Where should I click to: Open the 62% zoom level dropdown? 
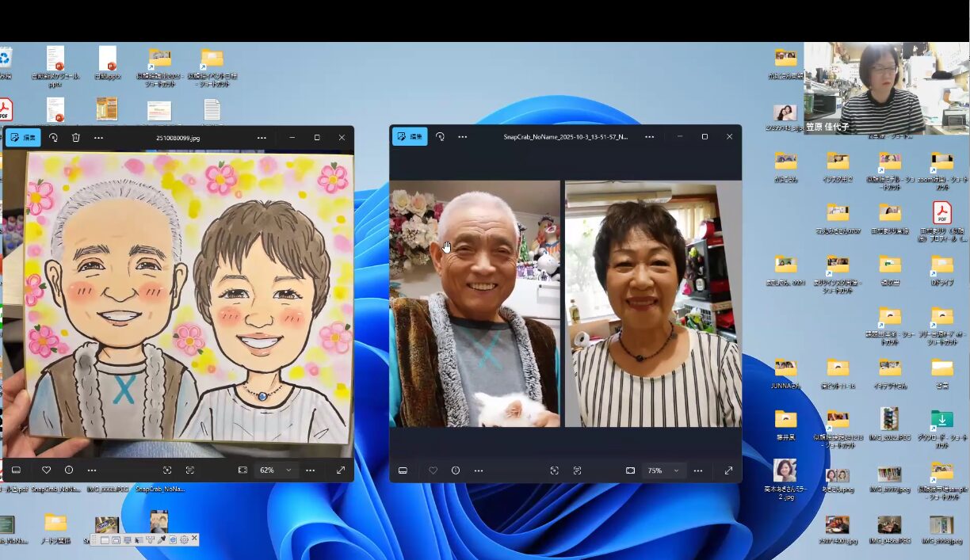coord(288,470)
